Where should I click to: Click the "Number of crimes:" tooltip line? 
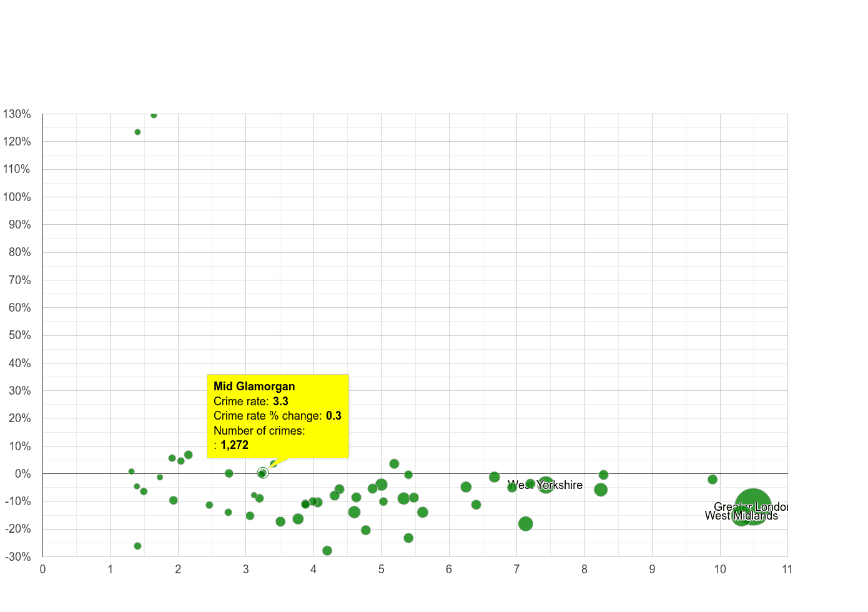(x=259, y=431)
